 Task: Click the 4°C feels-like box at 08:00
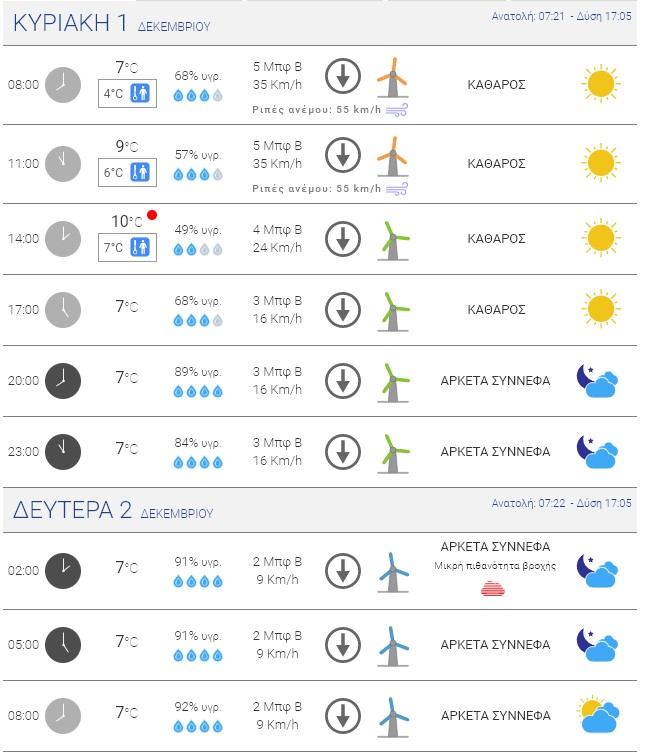[127, 95]
